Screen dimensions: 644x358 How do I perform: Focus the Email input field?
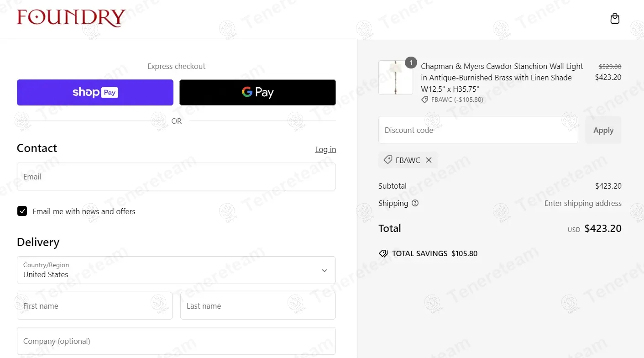(176, 177)
